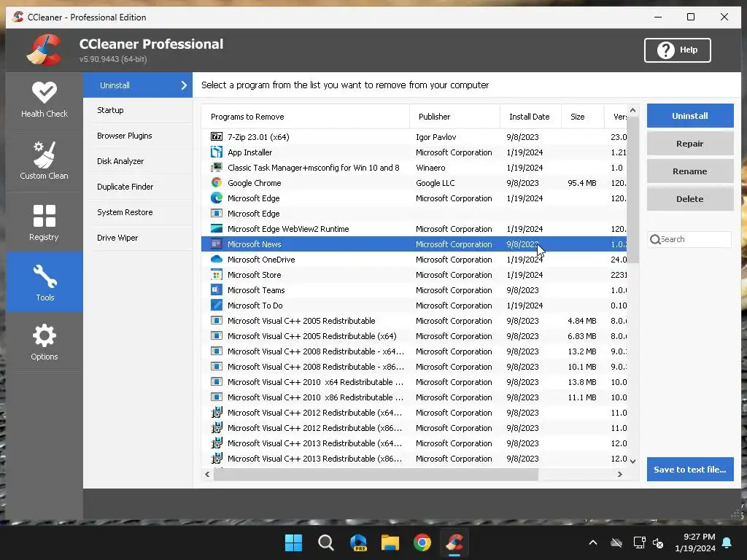Click the horizontal scrollbar left arrow
The image size is (747, 560).
[207, 474]
